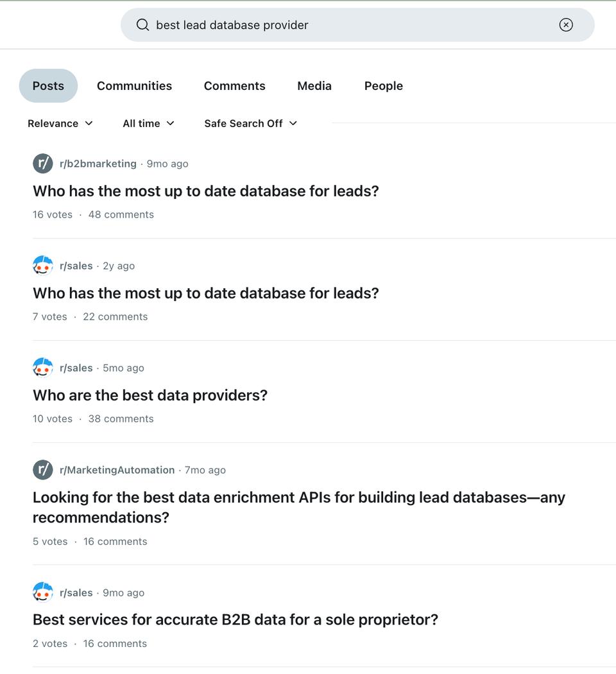Switch to the Comments tab
616x674 pixels.
(x=235, y=86)
